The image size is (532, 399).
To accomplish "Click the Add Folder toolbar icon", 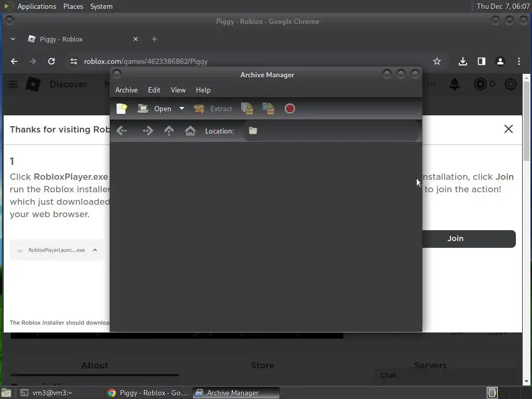I will (x=269, y=109).
